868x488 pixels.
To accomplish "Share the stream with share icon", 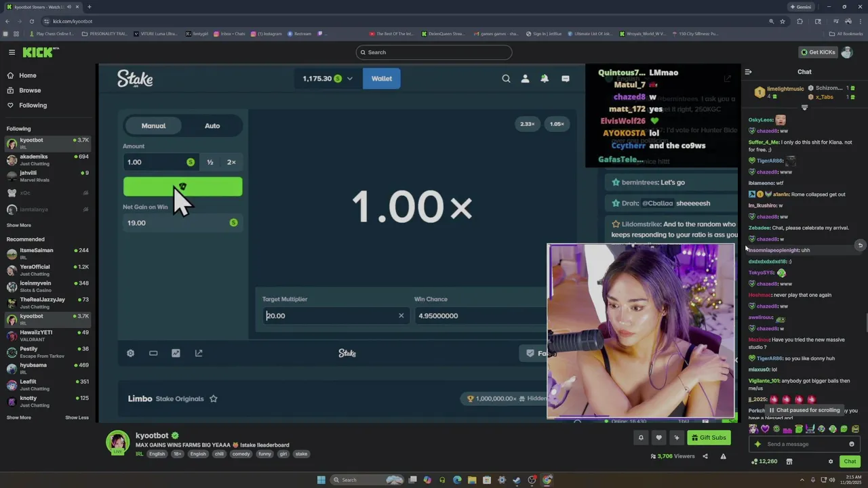I will point(705,456).
